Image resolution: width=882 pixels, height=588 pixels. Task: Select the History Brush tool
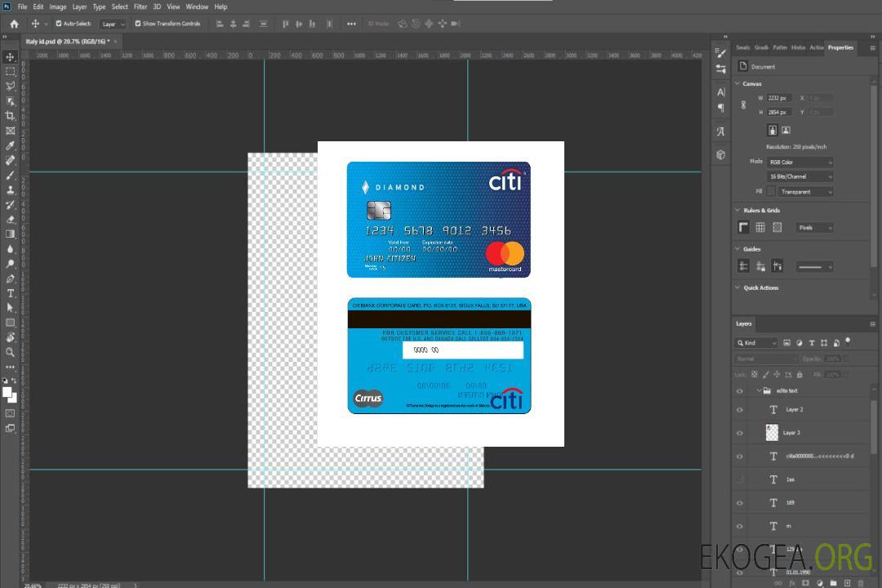tap(10, 205)
